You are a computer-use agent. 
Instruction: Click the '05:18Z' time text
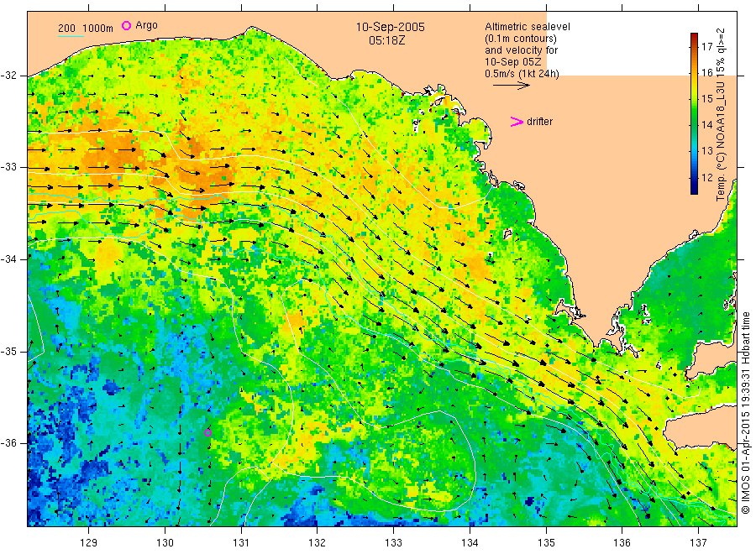click(387, 40)
